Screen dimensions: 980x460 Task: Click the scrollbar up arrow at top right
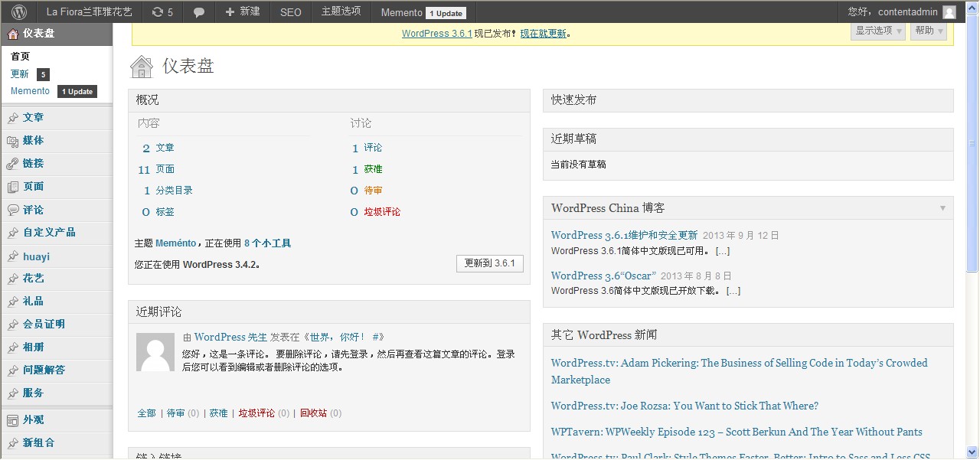click(972, 7)
